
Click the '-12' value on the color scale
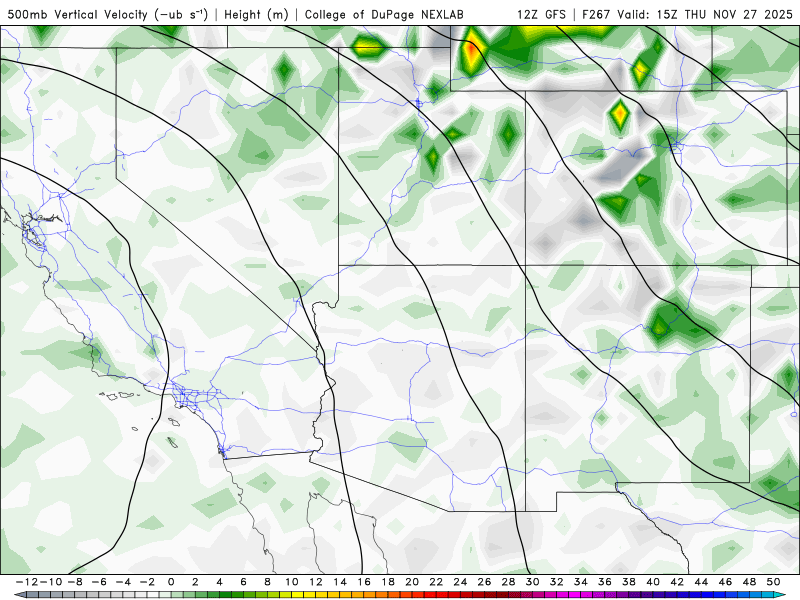[27, 582]
